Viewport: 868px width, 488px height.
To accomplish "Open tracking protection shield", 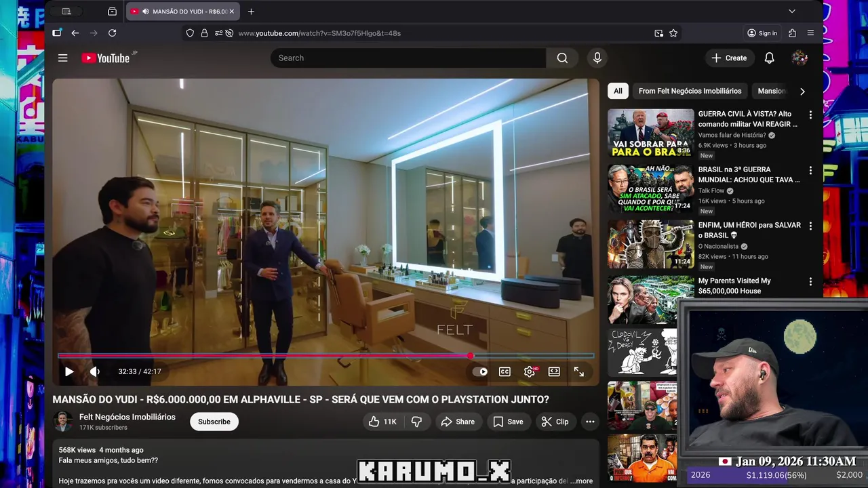I will [x=190, y=33].
